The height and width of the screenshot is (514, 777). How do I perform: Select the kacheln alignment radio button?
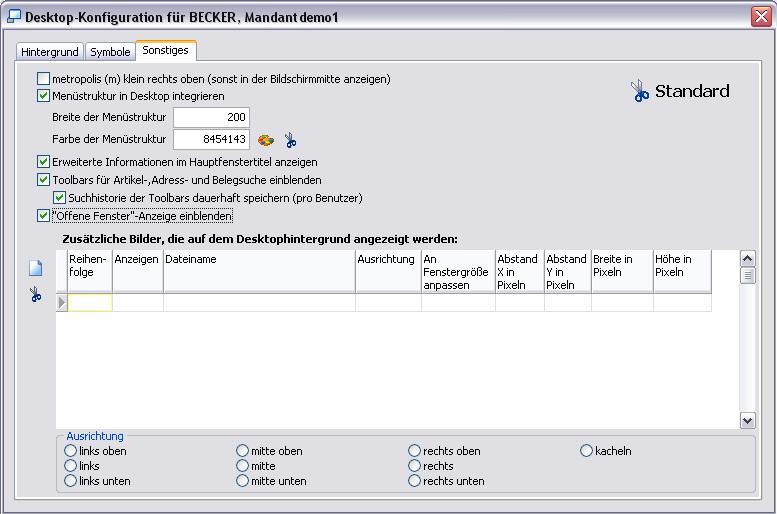[587, 451]
